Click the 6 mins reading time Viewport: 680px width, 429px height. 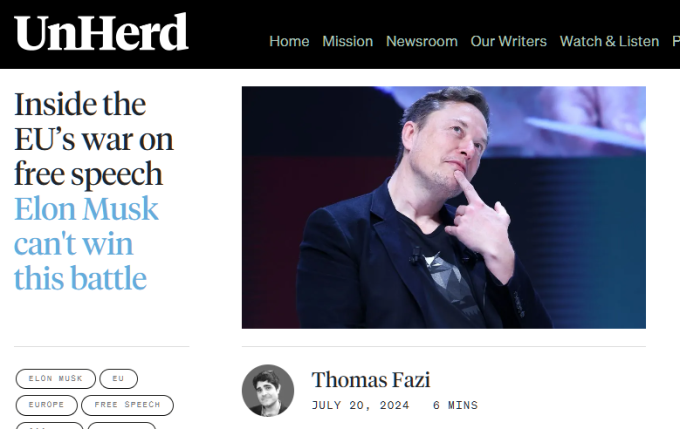[455, 405]
